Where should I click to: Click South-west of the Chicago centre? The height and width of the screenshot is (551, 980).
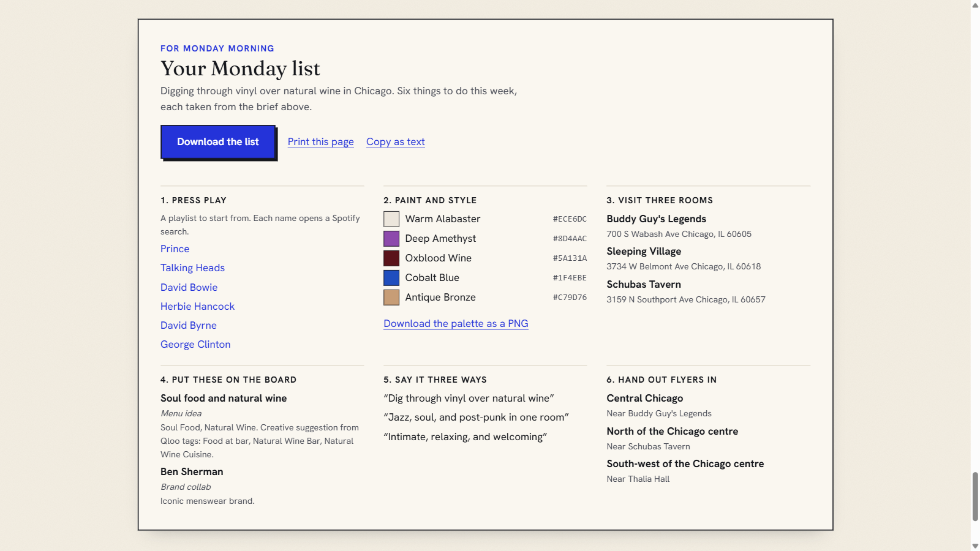[x=685, y=463]
